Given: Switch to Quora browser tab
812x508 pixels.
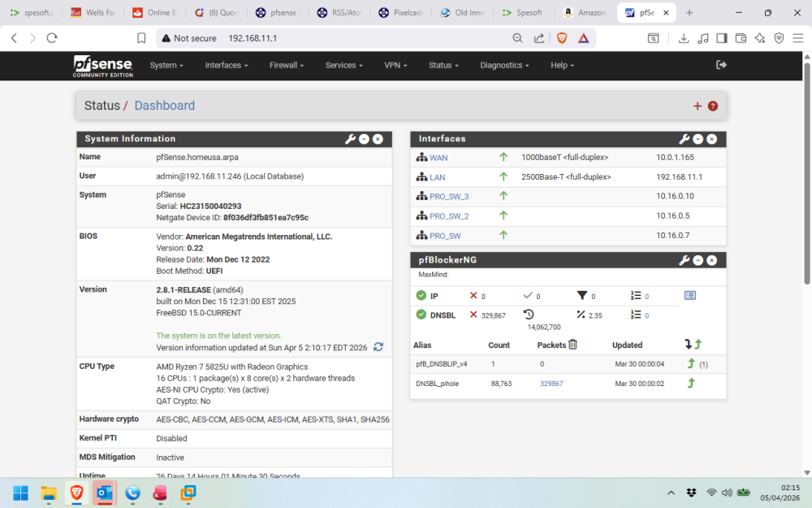Looking at the screenshot, I should coord(217,12).
